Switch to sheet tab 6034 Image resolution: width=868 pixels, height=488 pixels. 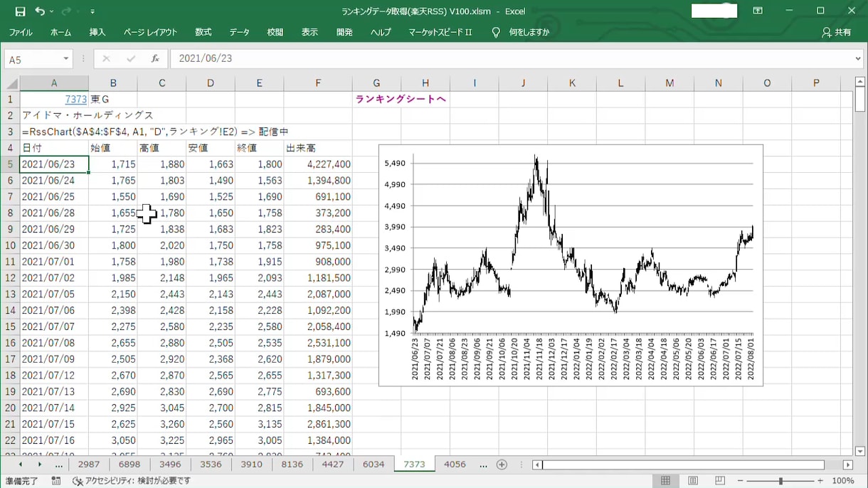click(374, 465)
